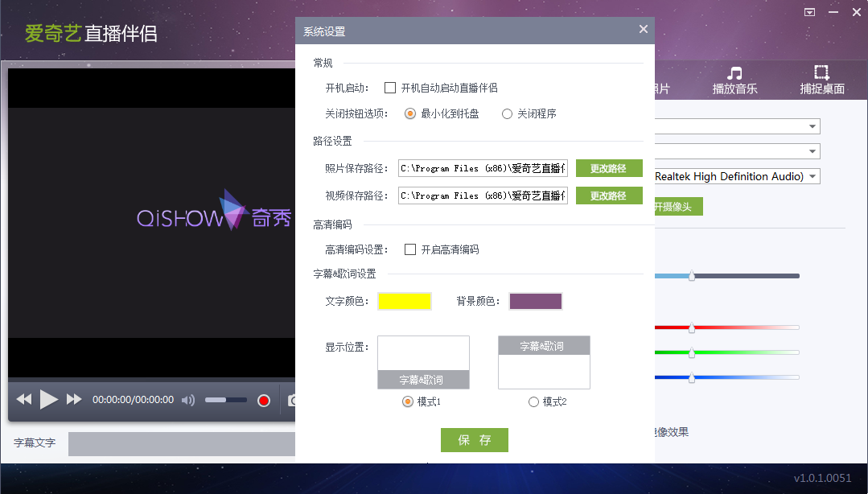
Task: Click the 00:00:00/00:00:00 time display
Action: pos(133,400)
